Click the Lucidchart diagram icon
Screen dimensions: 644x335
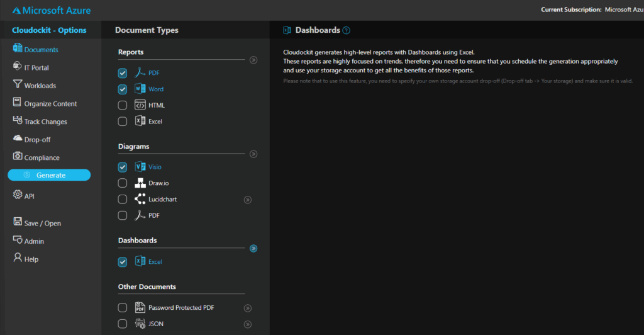click(140, 199)
